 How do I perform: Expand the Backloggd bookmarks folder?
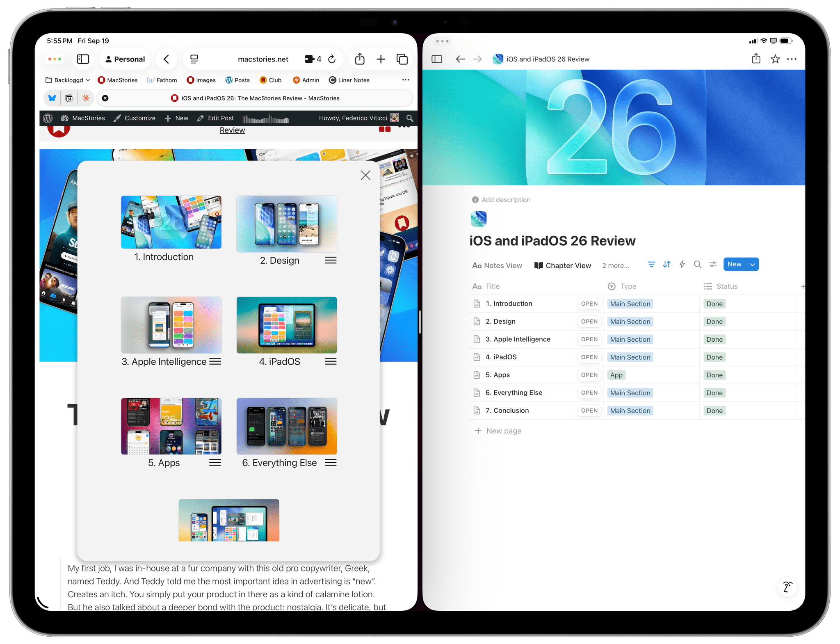[68, 80]
